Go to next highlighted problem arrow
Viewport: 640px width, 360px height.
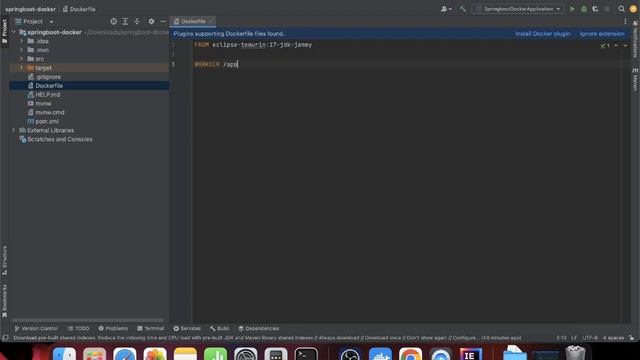point(625,46)
